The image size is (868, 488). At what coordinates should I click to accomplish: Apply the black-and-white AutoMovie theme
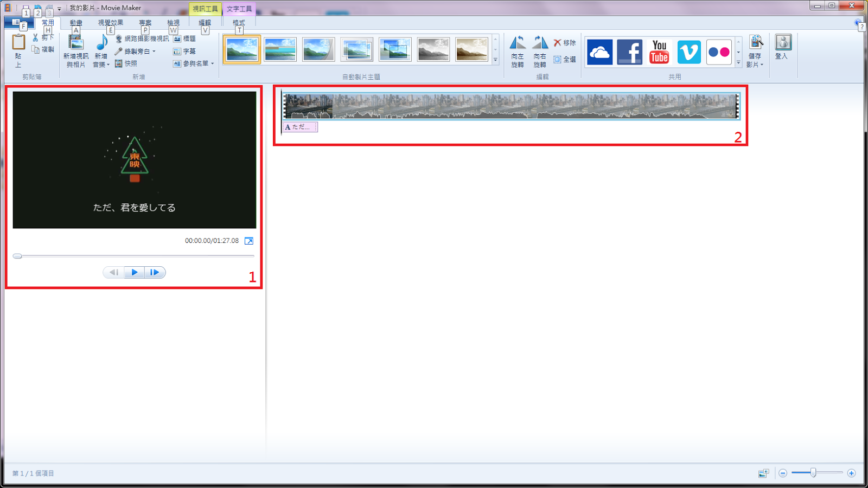click(x=433, y=49)
